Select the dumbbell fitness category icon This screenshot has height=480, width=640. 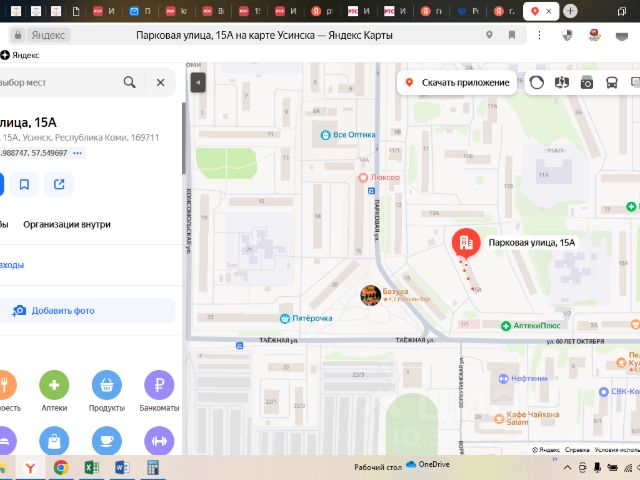[x=159, y=441]
